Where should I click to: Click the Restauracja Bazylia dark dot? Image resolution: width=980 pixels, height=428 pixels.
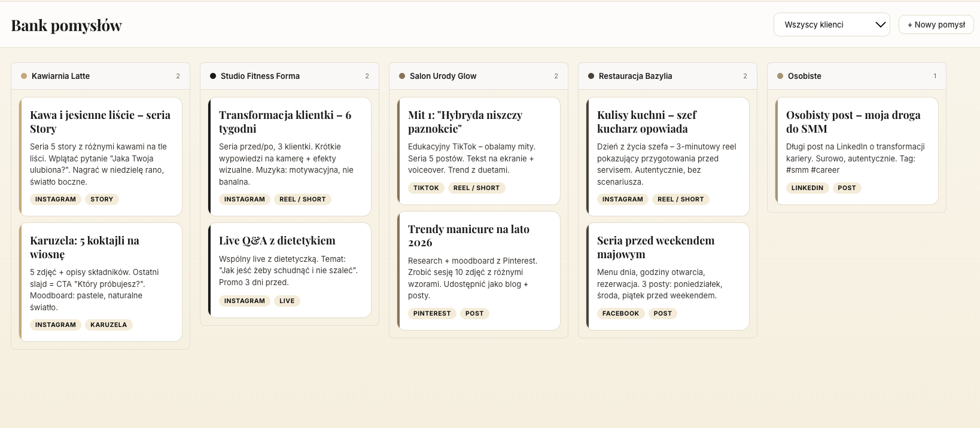591,76
